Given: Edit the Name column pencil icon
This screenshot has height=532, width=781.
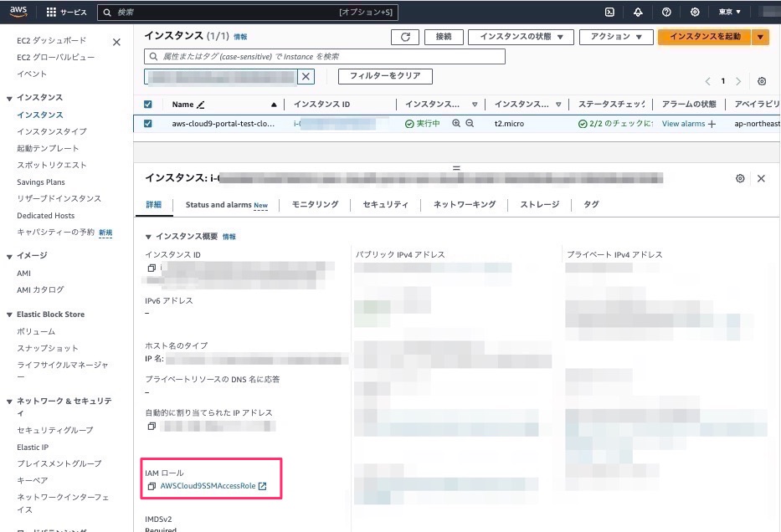Looking at the screenshot, I should pyautogui.click(x=201, y=105).
